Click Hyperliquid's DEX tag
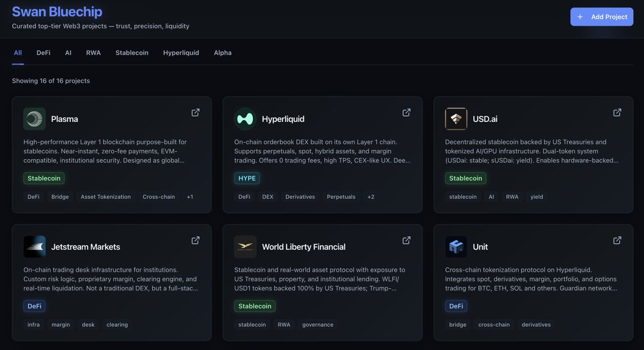This screenshot has width=644, height=350. tap(268, 197)
